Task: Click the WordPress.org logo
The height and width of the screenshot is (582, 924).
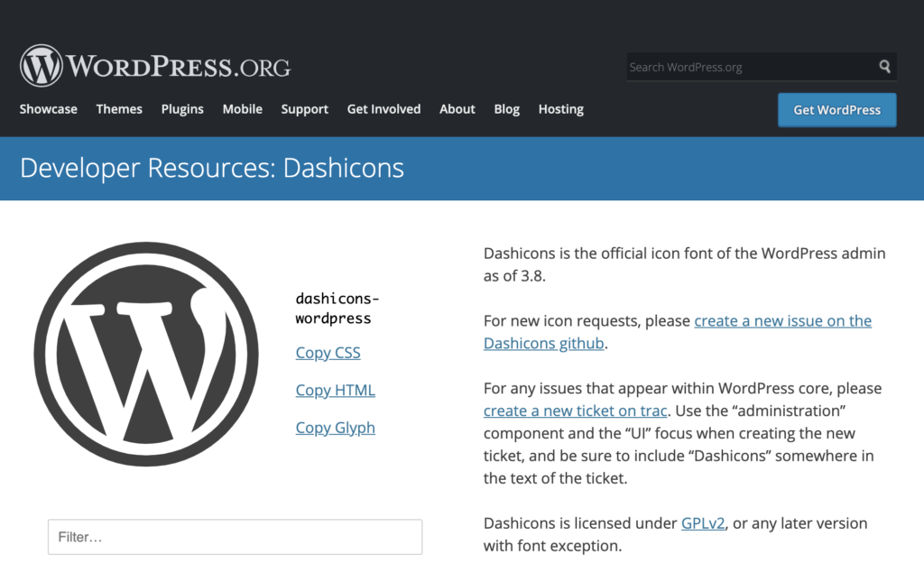Action: [x=155, y=66]
